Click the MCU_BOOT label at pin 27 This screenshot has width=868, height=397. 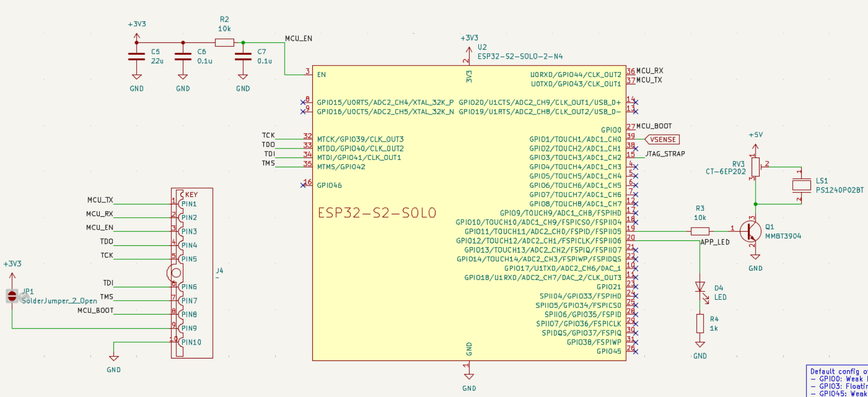[654, 126]
